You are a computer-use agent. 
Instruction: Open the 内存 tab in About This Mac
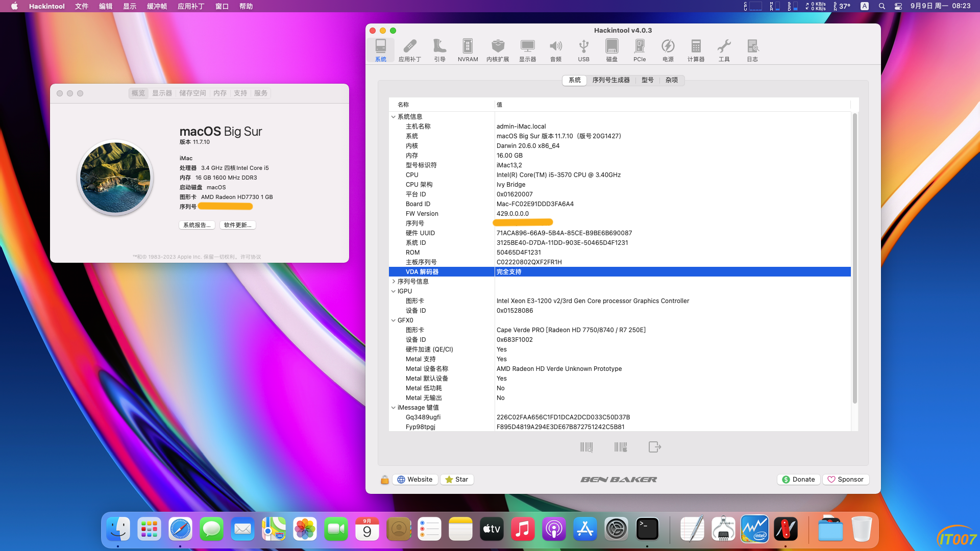[x=220, y=93]
